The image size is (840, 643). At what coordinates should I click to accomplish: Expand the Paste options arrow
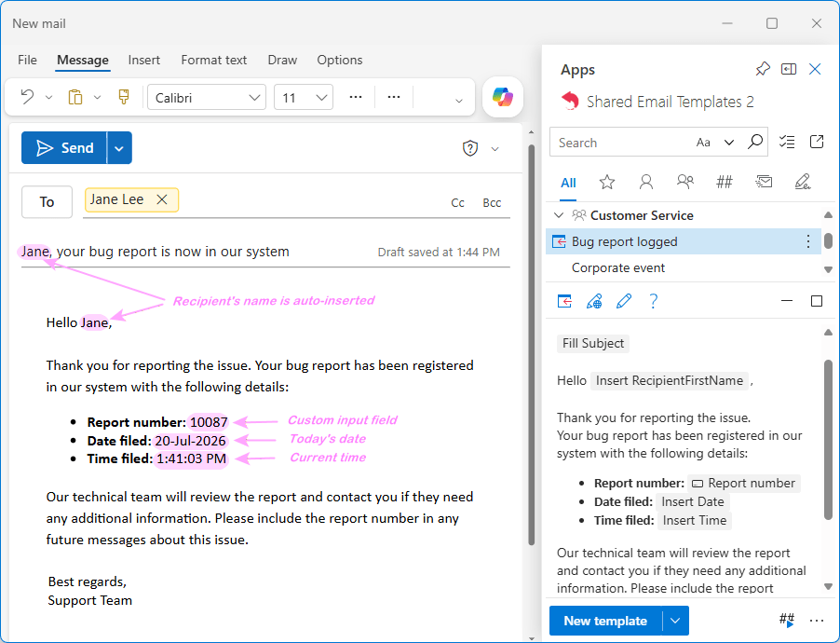pos(97,98)
